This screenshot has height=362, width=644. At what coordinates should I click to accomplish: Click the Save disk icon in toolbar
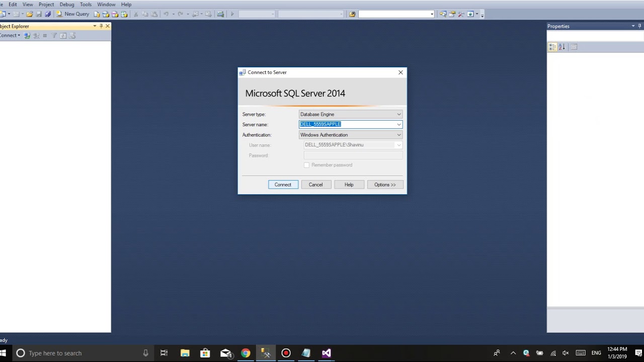click(x=39, y=14)
